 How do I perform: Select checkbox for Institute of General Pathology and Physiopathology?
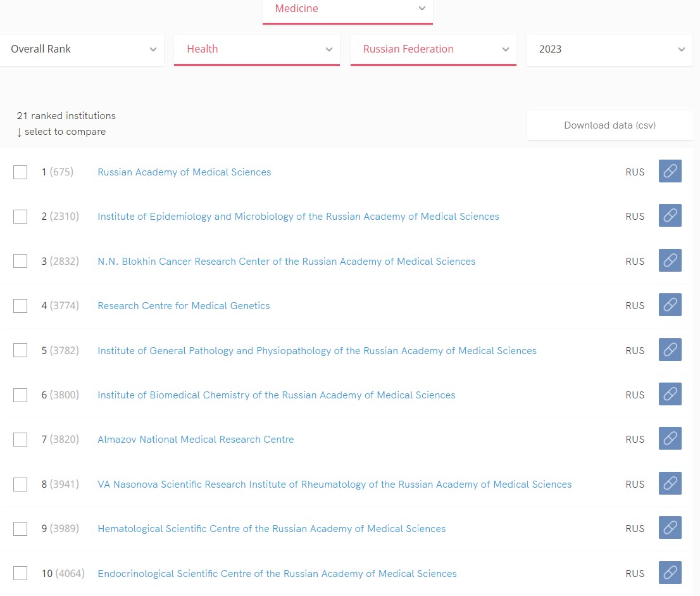click(20, 350)
